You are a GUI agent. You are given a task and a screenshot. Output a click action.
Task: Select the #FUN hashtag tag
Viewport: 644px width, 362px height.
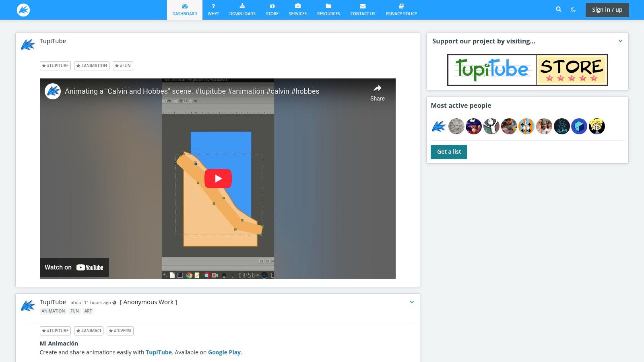click(x=123, y=66)
